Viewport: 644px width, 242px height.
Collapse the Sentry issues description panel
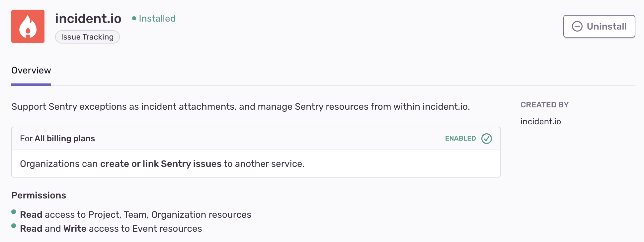162,164
